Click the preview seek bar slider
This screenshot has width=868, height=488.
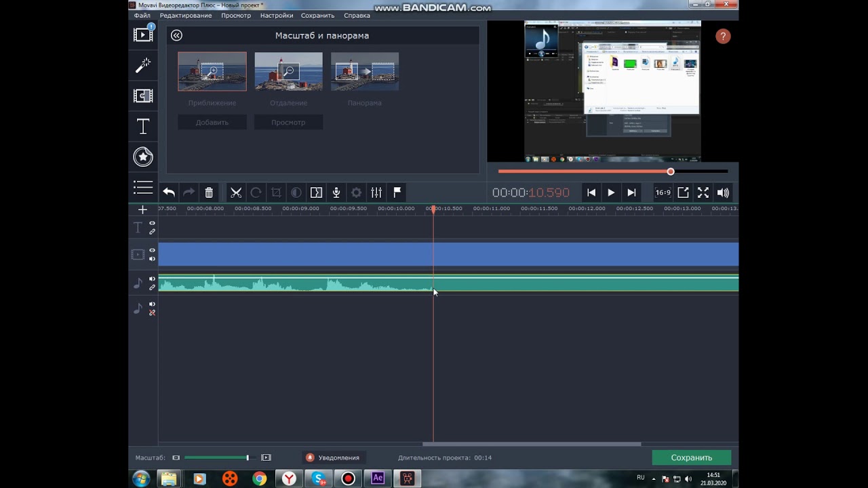point(671,171)
